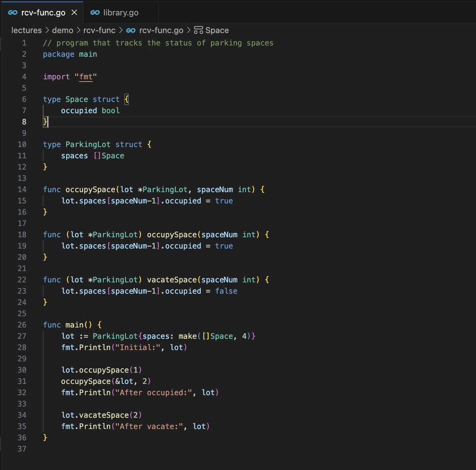This screenshot has width=476, height=470.
Task: Open the Space symbol breadcrumb
Action: click(217, 31)
